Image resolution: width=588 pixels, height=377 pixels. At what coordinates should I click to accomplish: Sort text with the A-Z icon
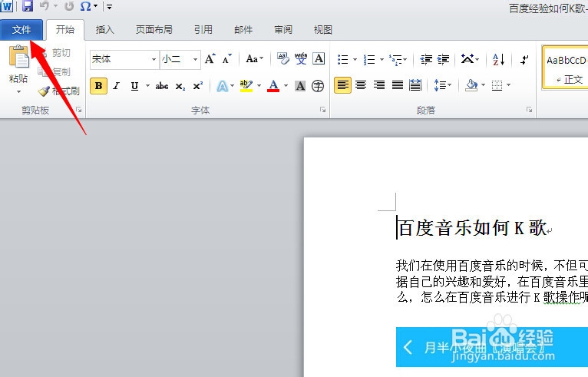498,59
